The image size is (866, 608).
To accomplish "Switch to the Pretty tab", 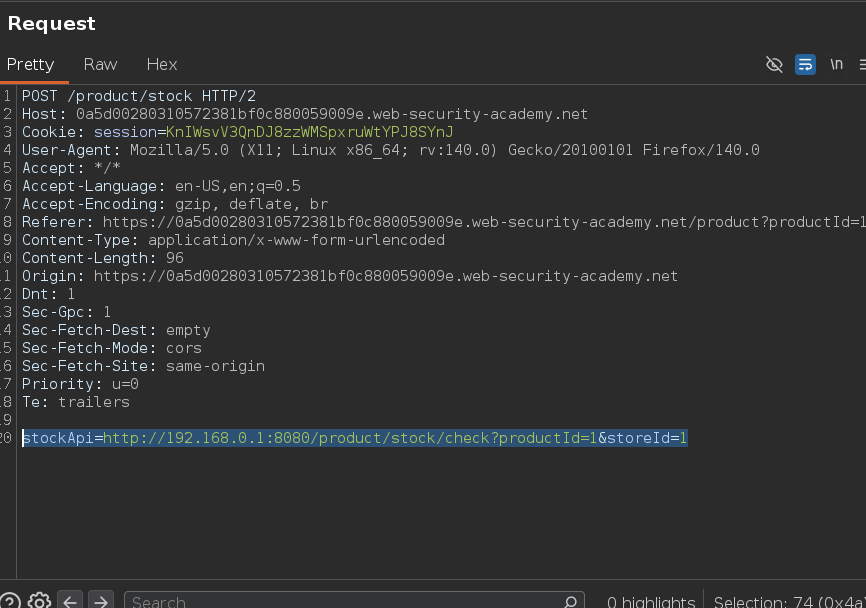I will click(x=30, y=65).
